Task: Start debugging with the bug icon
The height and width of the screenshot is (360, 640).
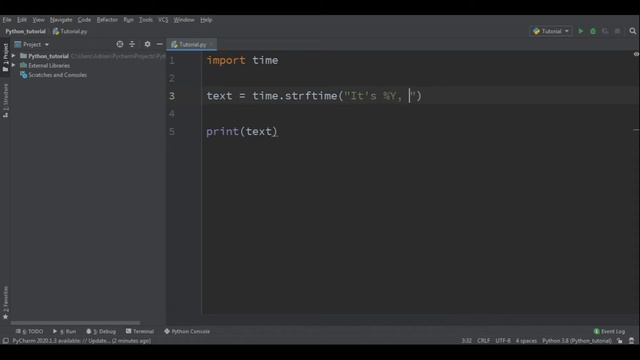Action: click(593, 31)
